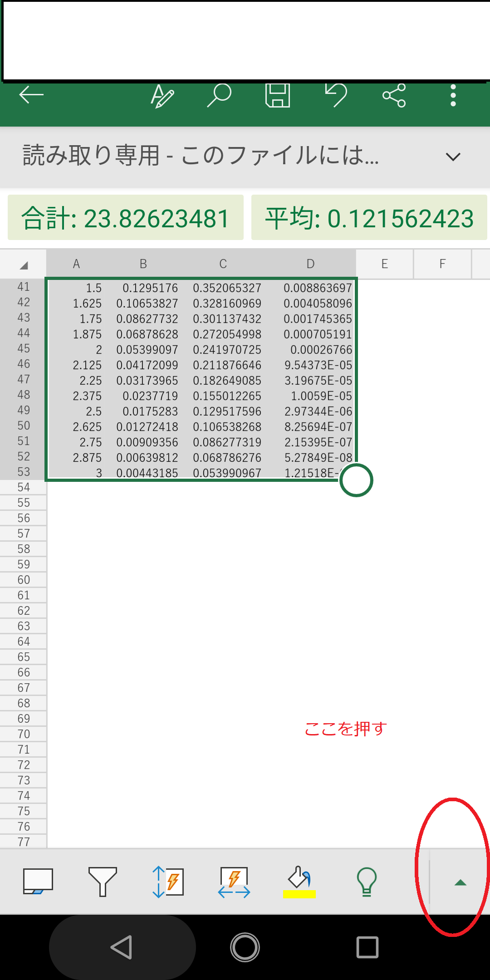Share the workbook
490x980 pixels.
click(x=394, y=95)
